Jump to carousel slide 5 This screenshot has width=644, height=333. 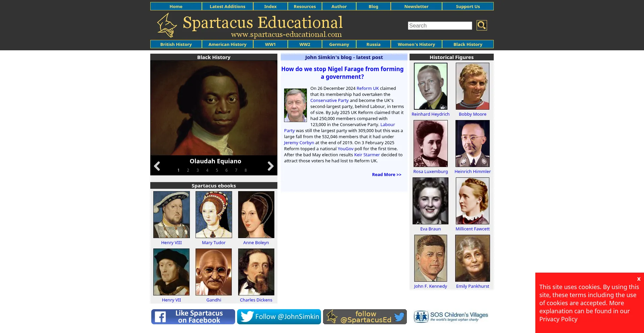coord(217,170)
